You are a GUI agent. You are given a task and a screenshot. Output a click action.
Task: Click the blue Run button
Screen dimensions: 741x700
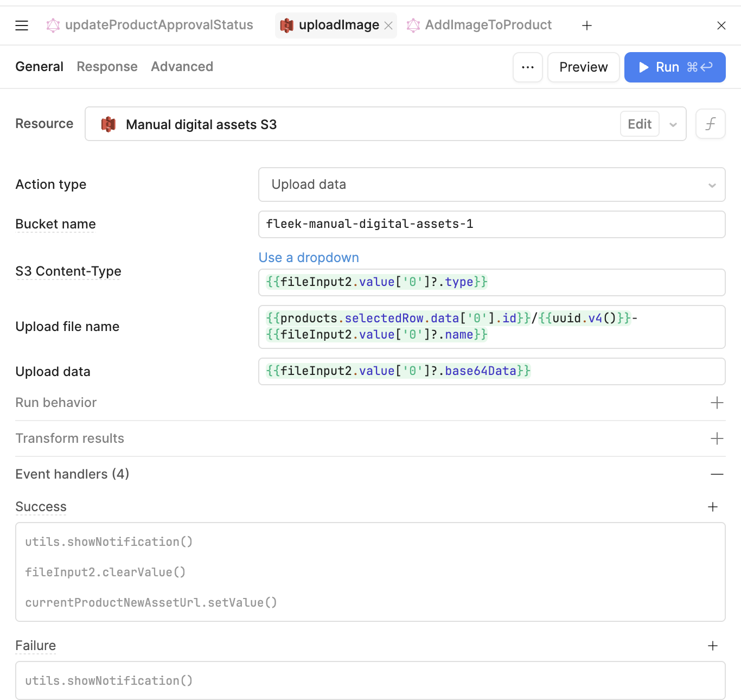coord(674,67)
